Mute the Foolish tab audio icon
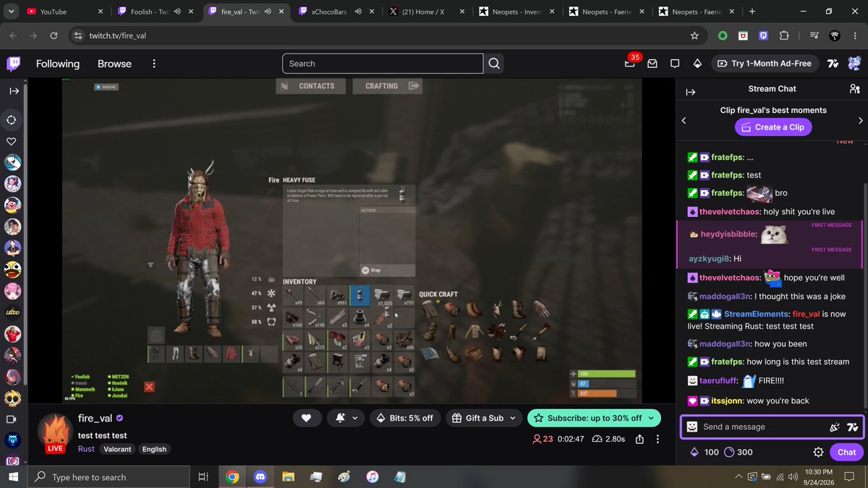This screenshot has height=488, width=868. coord(177,12)
